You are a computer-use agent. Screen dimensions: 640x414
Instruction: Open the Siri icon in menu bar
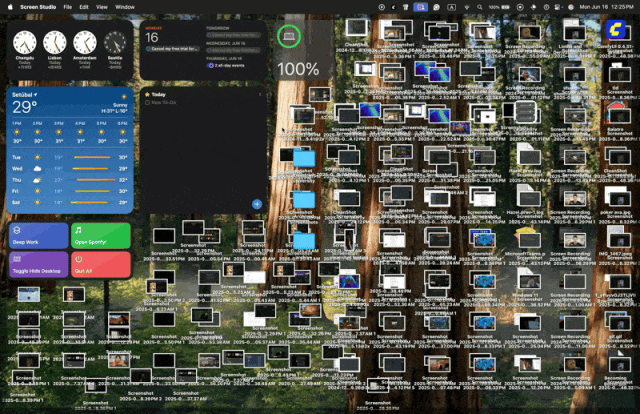coord(571,7)
